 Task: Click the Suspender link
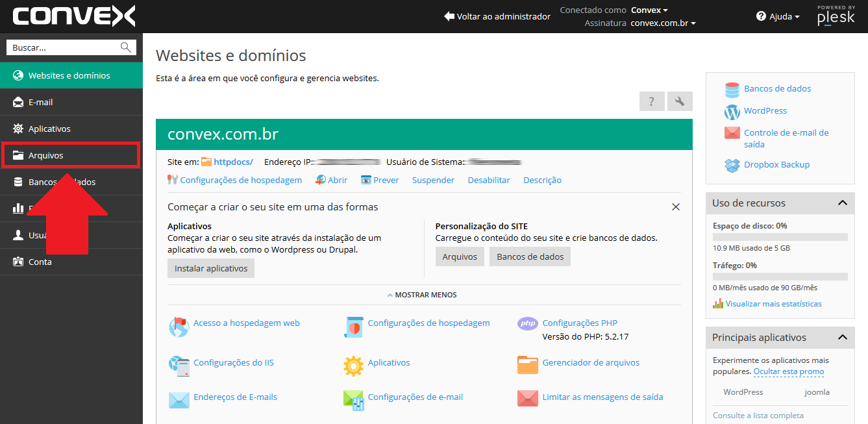[433, 180]
